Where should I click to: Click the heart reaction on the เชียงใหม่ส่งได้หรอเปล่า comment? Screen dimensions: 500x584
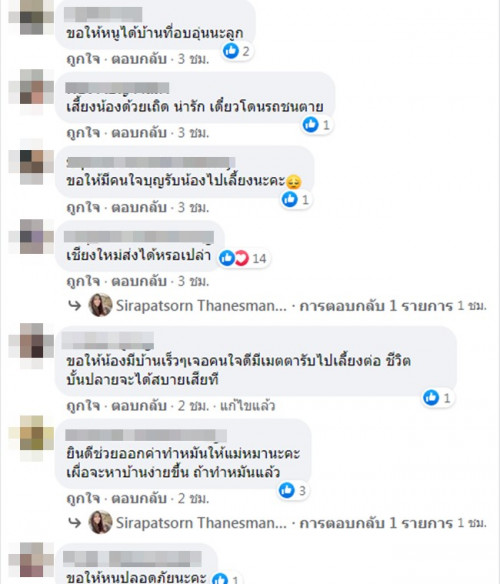pos(241,258)
